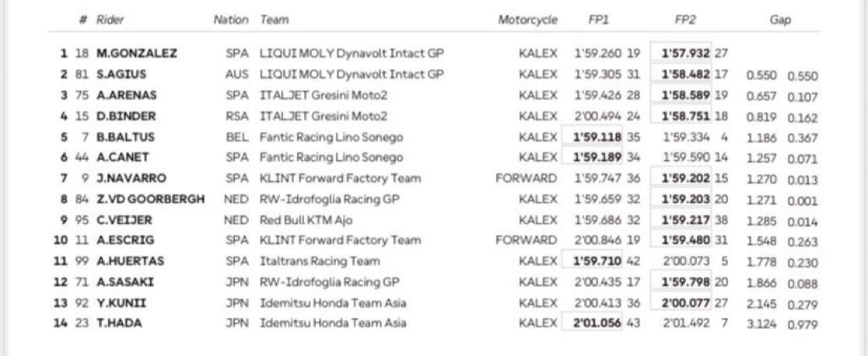
Task: Click the FP2 column header
Action: click(684, 20)
